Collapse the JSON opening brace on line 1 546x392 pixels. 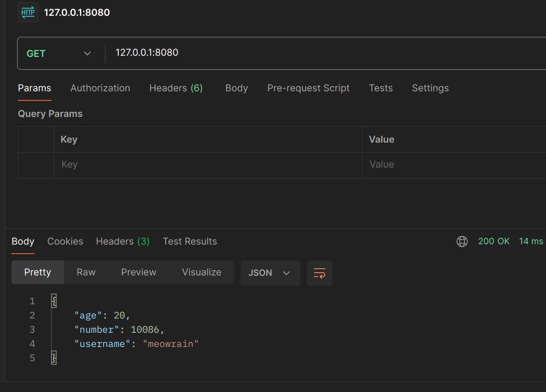pos(54,301)
